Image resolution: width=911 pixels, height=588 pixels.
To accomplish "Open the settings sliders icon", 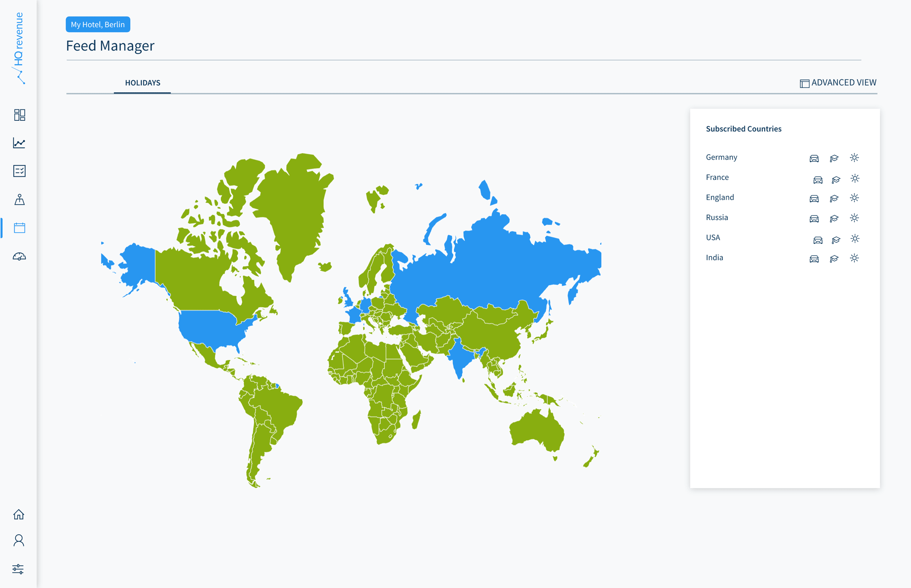I will pyautogui.click(x=19, y=569).
